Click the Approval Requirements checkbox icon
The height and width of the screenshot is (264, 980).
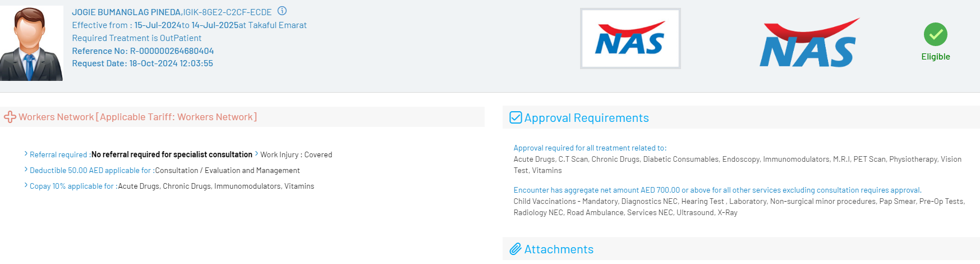click(515, 117)
